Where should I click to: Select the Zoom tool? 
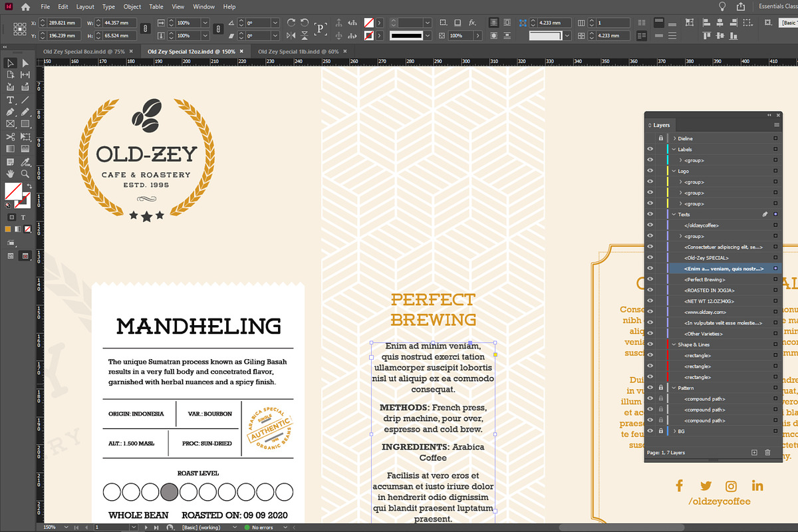click(25, 174)
